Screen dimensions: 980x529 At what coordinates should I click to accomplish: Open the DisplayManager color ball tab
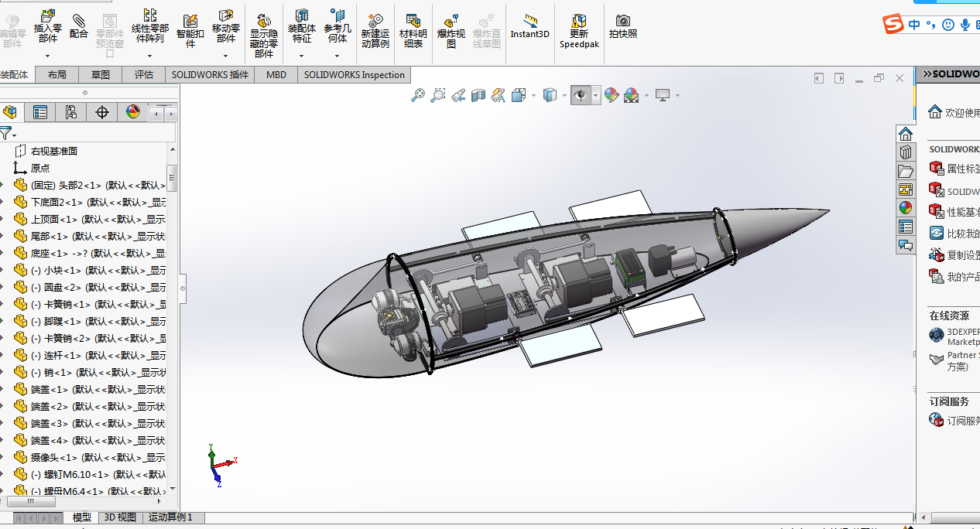pyautogui.click(x=133, y=113)
